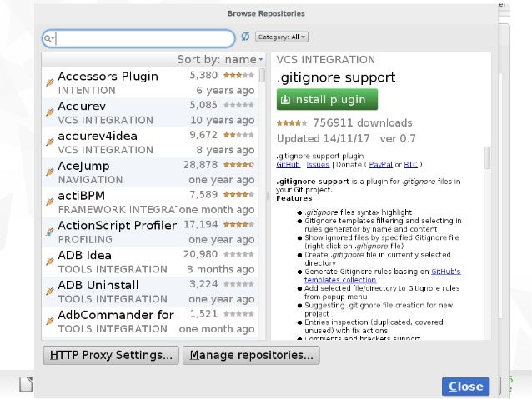
Task: Click the star rating of Accessors Plugin
Action: (x=238, y=75)
